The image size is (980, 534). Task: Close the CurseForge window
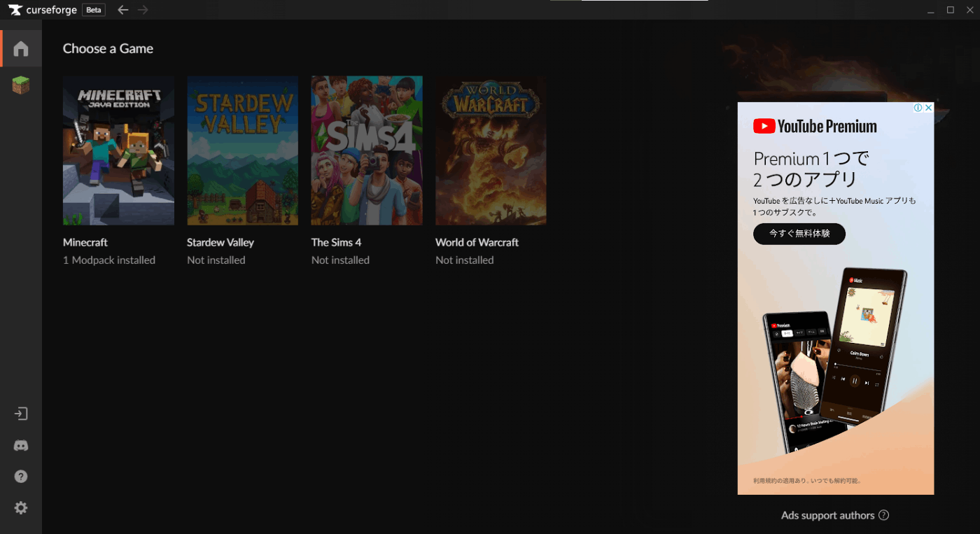(x=969, y=10)
